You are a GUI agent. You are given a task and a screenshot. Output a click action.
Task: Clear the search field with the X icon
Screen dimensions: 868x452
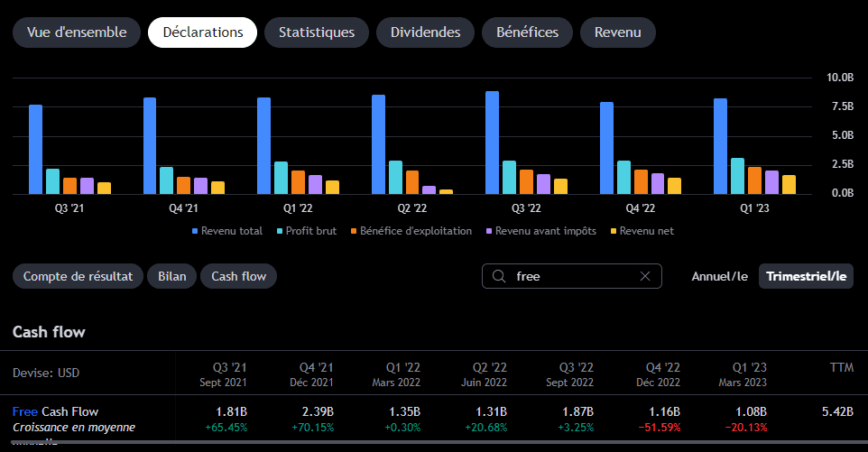pos(645,276)
